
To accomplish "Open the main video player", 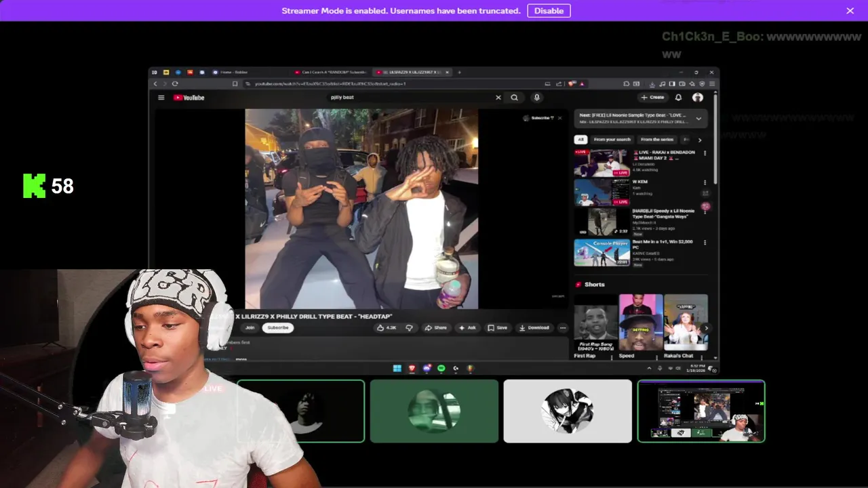I will 361,209.
